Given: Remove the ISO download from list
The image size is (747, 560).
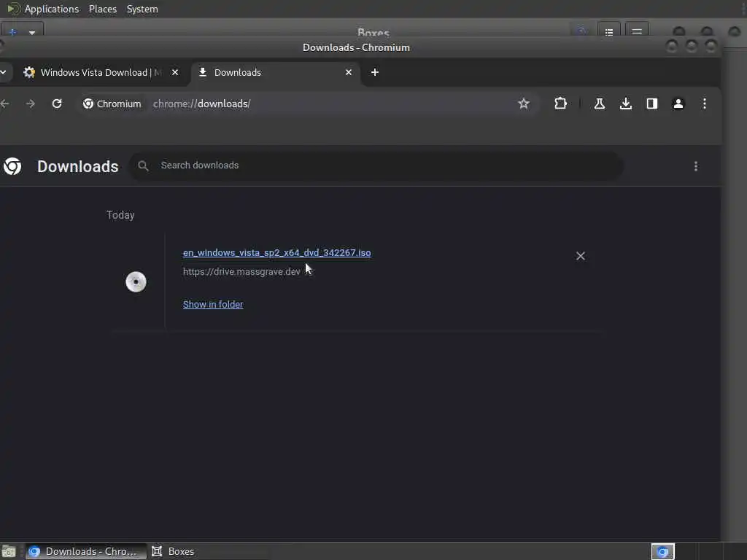Looking at the screenshot, I should coord(580,256).
